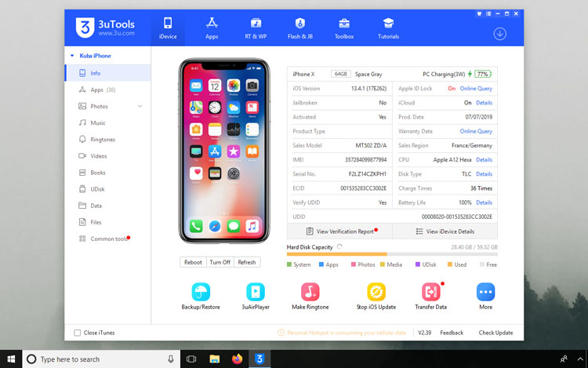Click the Refresh button

click(247, 262)
